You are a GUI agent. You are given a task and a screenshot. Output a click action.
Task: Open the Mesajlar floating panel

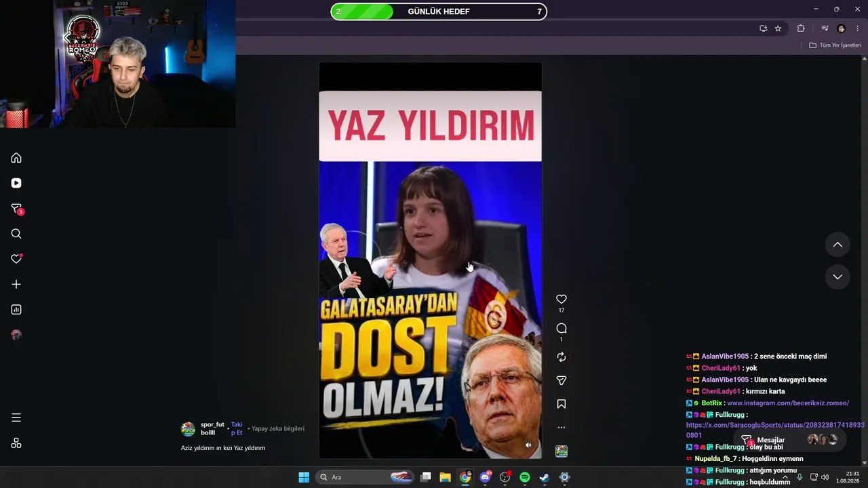(791, 440)
